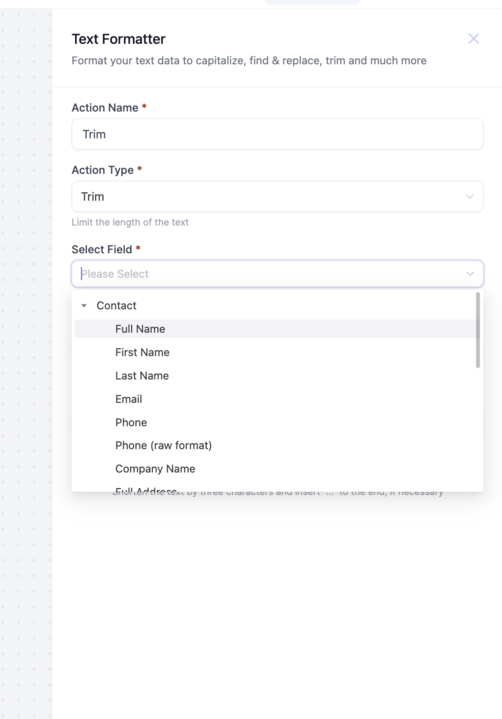Pick Phone (raw format) option
Viewport: 502px width, 719px height.
pos(275,445)
